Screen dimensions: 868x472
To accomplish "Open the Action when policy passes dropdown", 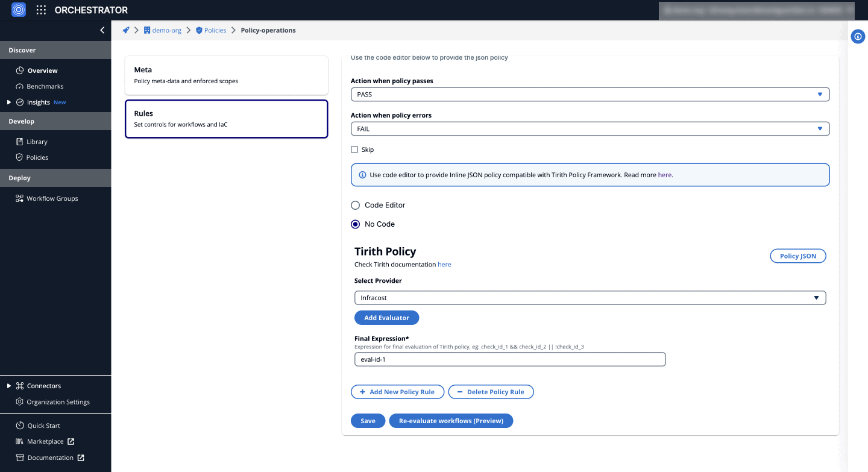I will 590,95.
